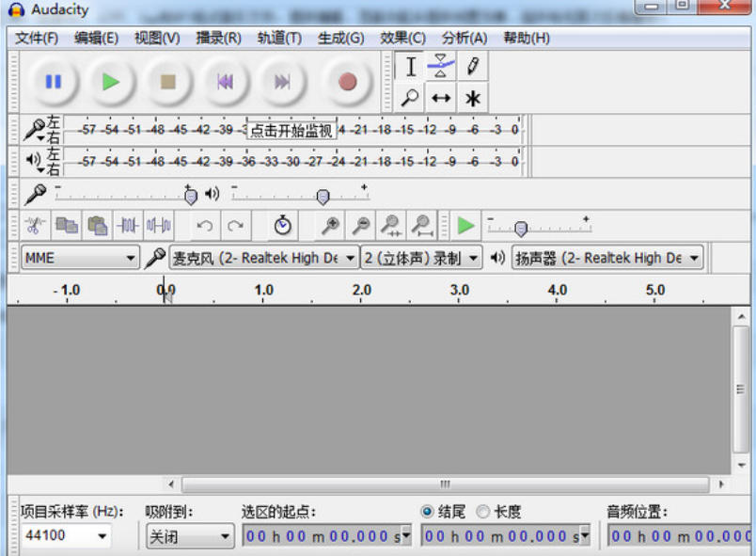This screenshot has width=756, height=556.
Task: Adjust the playback volume slider
Action: pos(323,195)
